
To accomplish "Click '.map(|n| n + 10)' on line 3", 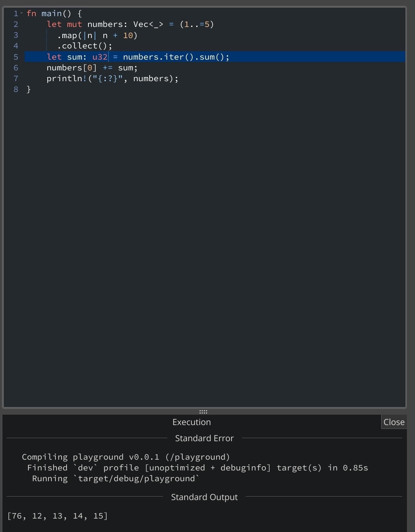I will pos(97,35).
